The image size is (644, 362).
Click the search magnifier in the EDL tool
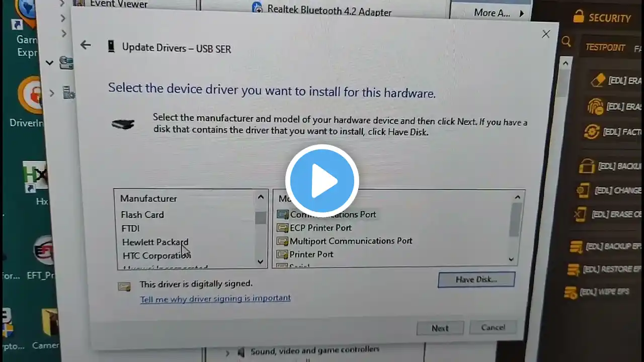[x=566, y=42]
